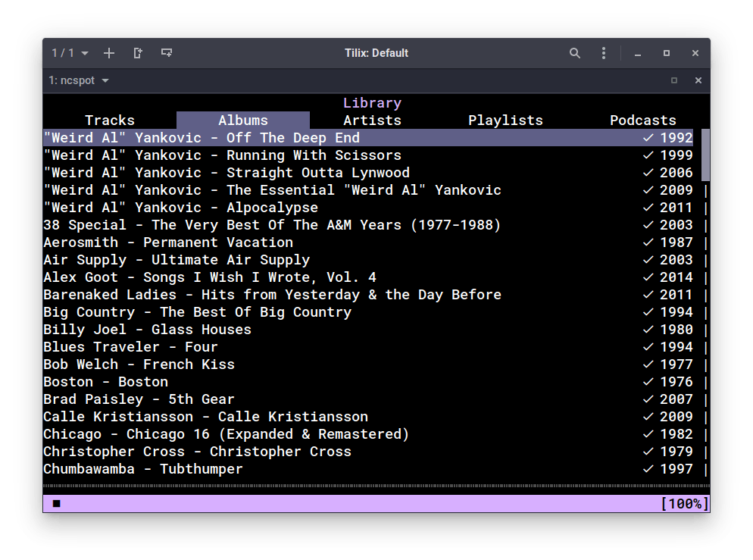Create a new session with the plus icon
Viewport: 753px width, 560px height.
(108, 53)
